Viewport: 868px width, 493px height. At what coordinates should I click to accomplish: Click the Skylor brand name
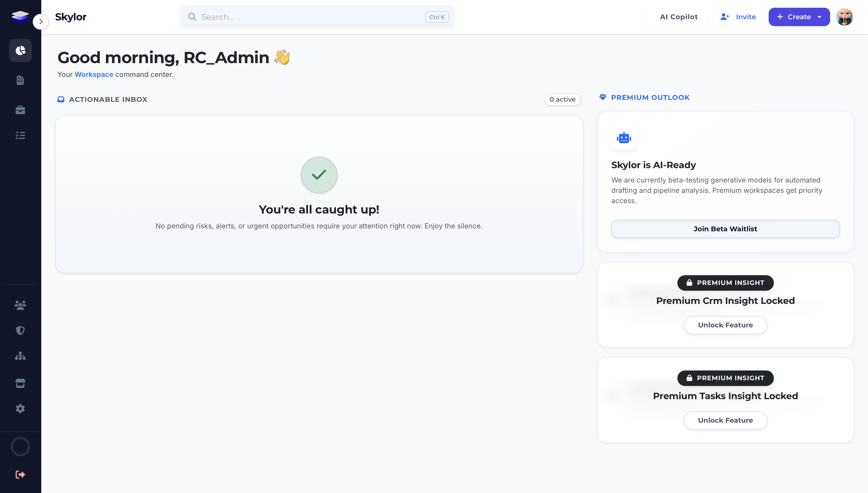point(71,17)
